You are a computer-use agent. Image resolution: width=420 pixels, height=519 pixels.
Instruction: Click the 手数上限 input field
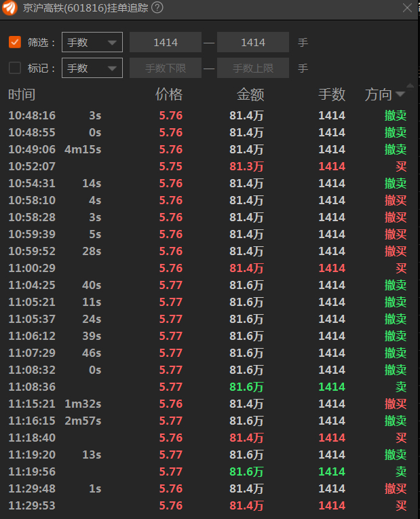(253, 68)
